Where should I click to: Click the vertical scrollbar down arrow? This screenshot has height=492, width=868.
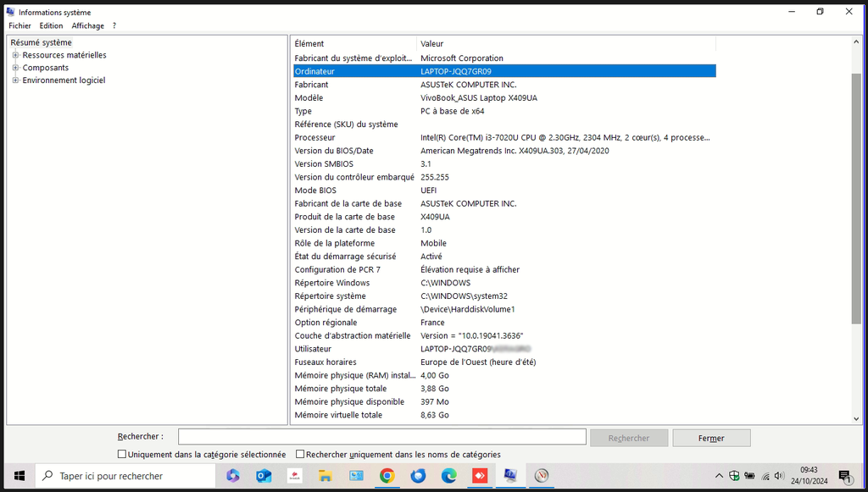pyautogui.click(x=857, y=419)
